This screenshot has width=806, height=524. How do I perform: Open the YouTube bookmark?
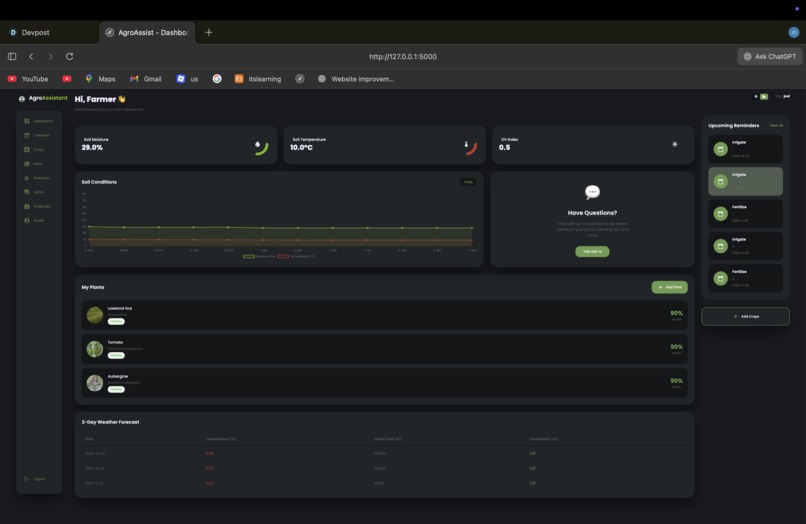pyautogui.click(x=28, y=79)
